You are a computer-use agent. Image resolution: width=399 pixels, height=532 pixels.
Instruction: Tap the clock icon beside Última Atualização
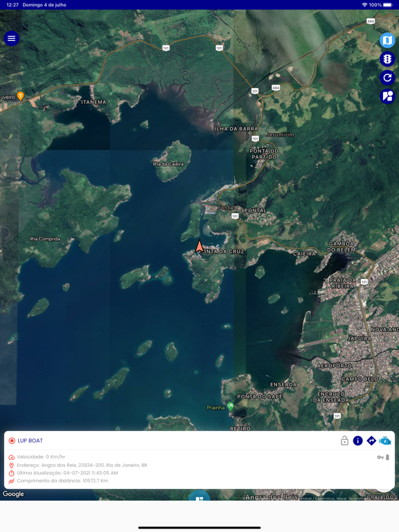[12, 473]
